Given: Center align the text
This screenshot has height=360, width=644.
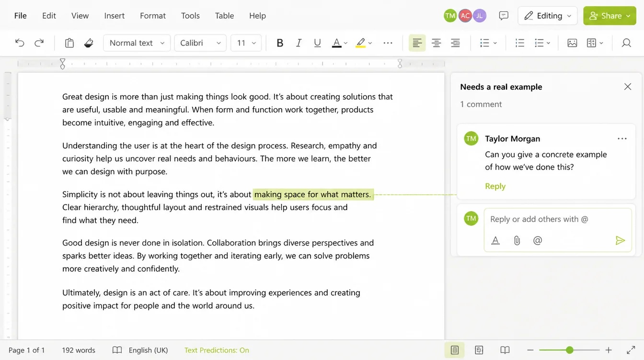Looking at the screenshot, I should pyautogui.click(x=436, y=43).
